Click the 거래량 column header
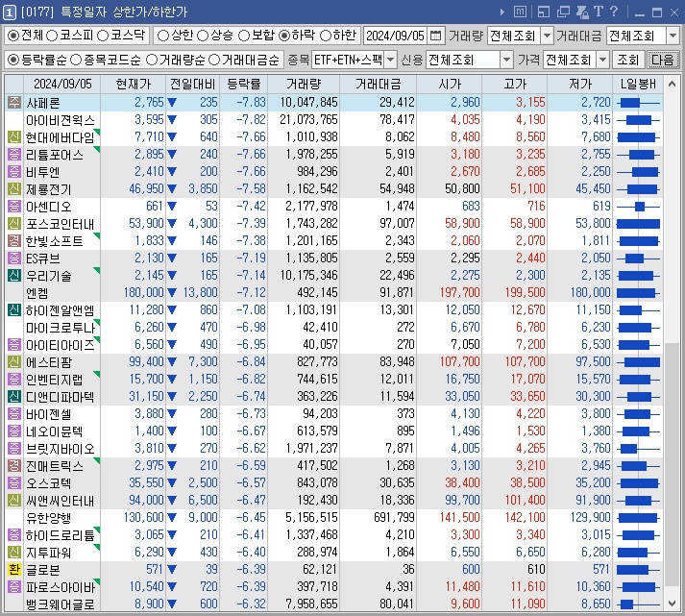The height and width of the screenshot is (616, 685). (x=304, y=84)
